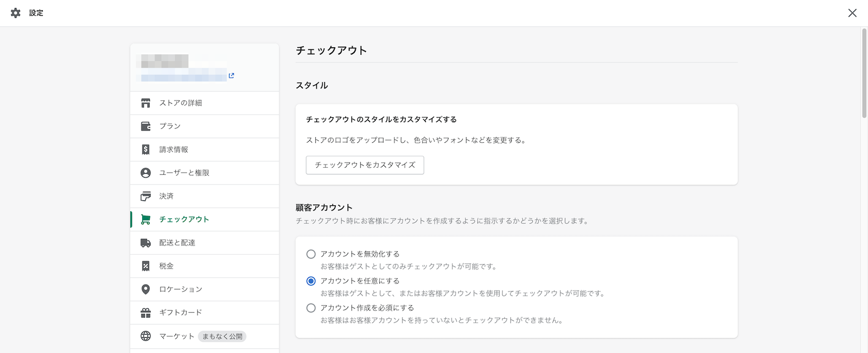This screenshot has width=868, height=353.
Task: Select アカウントを無効化する radio button
Action: 311,254
